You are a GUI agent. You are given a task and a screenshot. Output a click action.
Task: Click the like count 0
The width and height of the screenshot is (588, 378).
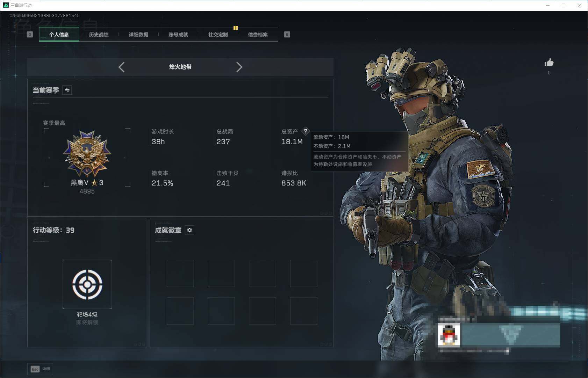click(x=549, y=73)
